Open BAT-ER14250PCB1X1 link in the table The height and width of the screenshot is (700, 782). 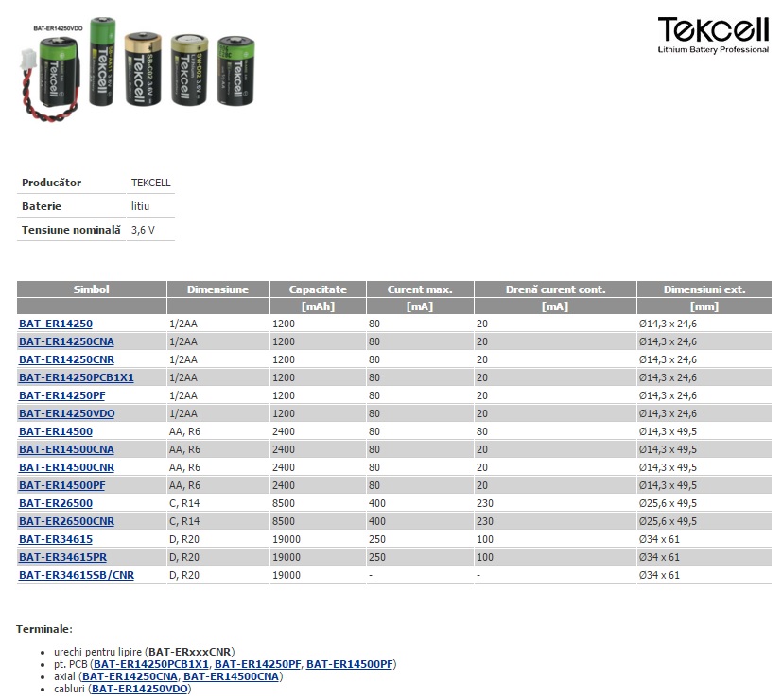pyautogui.click(x=77, y=377)
